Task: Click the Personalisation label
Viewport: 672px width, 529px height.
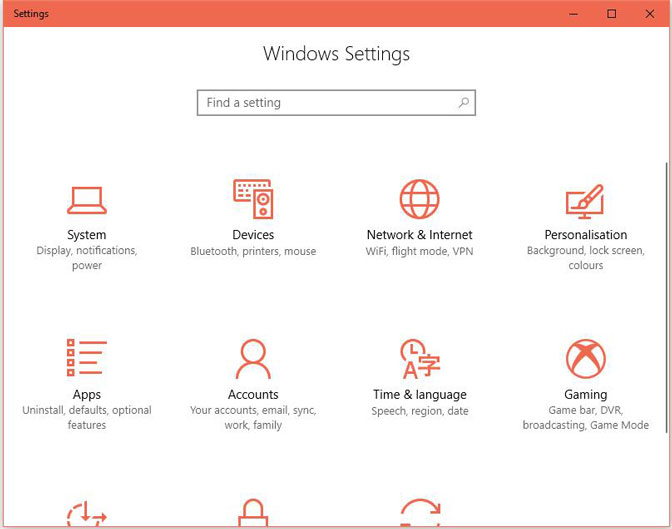Action: [x=585, y=234]
